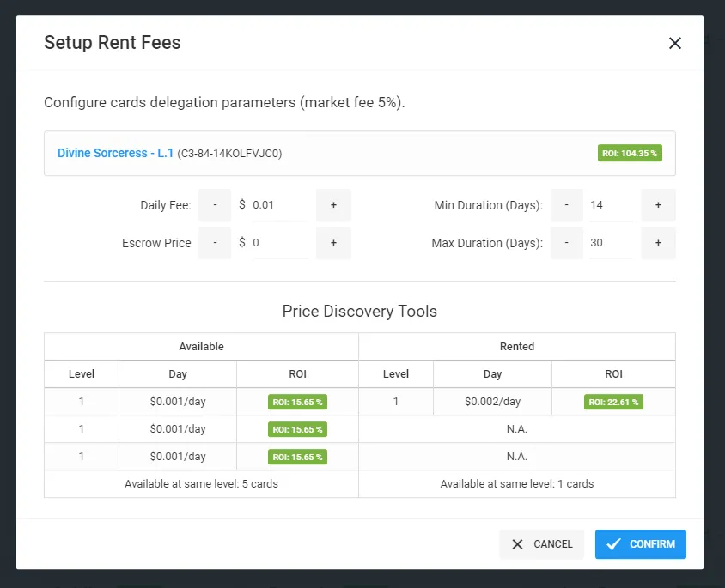Focus the Max Duration days field
Screen dimensions: 725x588
pos(612,243)
